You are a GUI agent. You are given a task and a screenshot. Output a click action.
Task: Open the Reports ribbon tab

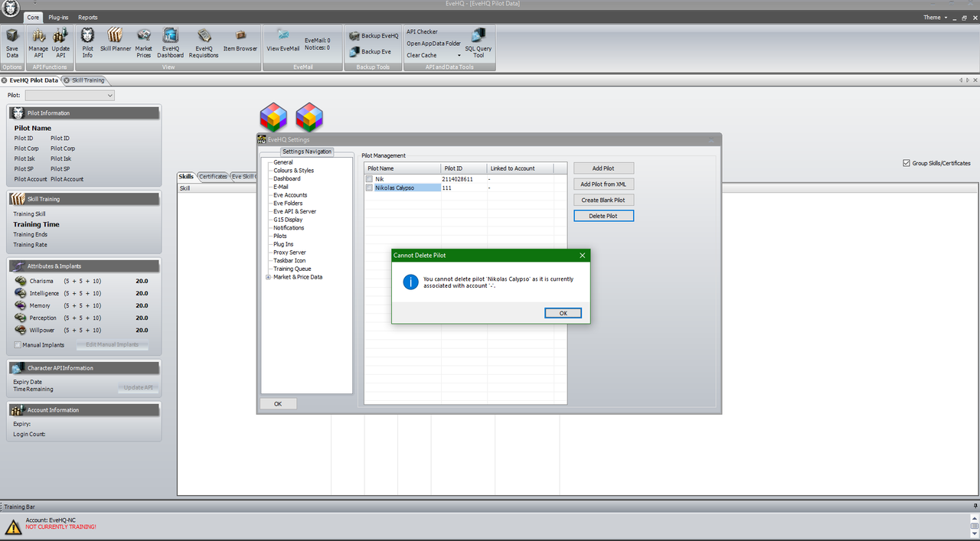(x=88, y=17)
